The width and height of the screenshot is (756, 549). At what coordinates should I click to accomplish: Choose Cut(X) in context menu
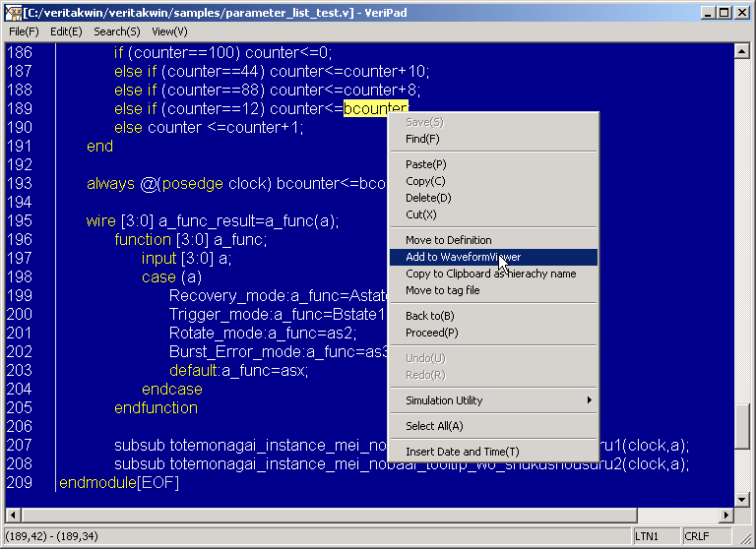420,214
